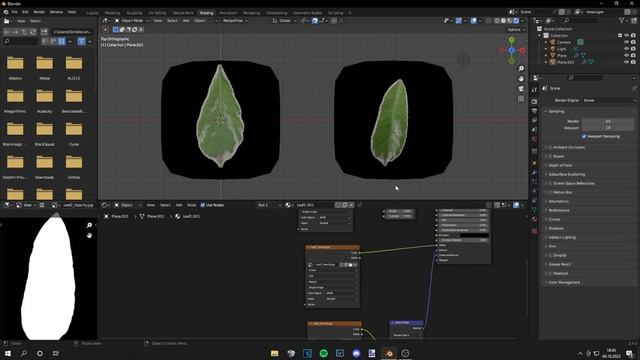
Task: Toggle perspective/orthographic grid gizmo
Action: 521,99
